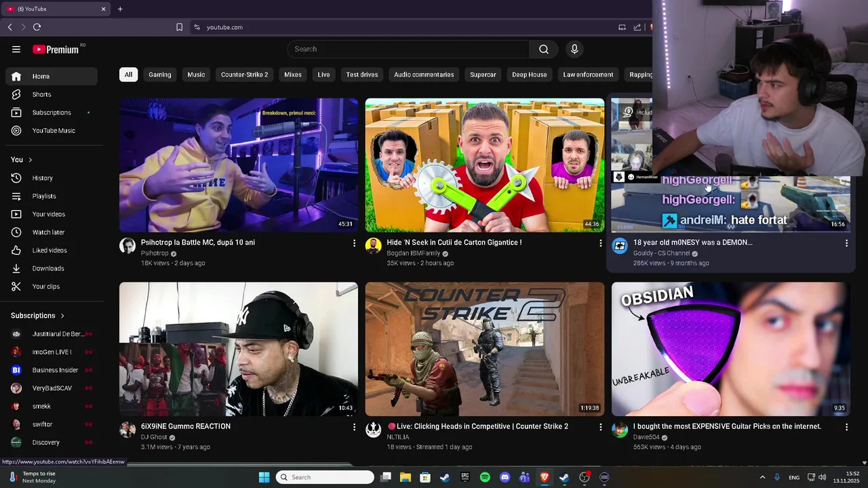Open Bogdan IBMFamily channel avatar
Image resolution: width=868 pixels, height=488 pixels.
373,245
